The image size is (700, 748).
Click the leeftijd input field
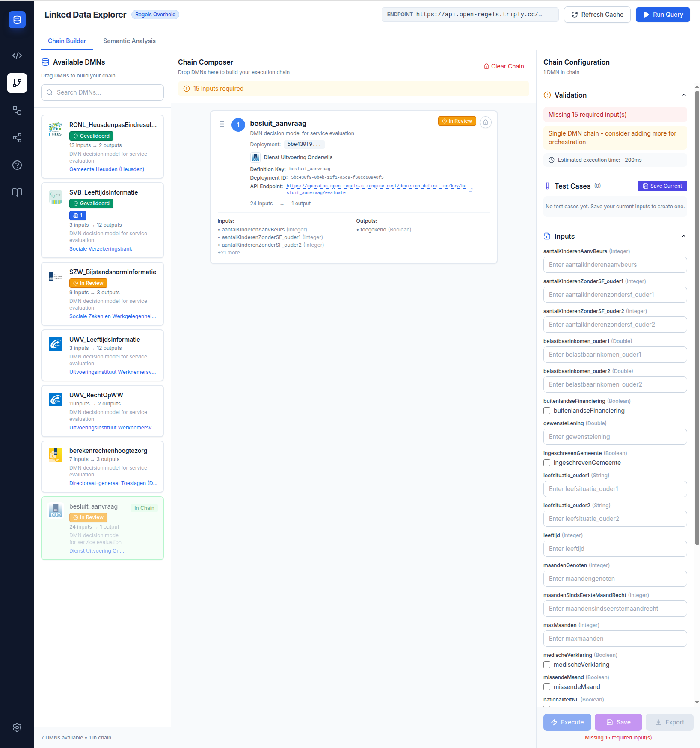[615, 549]
